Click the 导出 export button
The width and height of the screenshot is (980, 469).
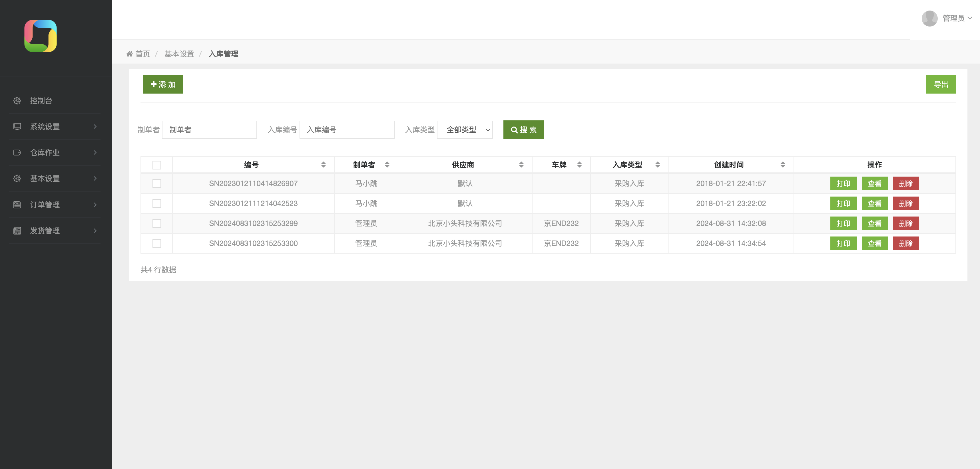point(941,84)
